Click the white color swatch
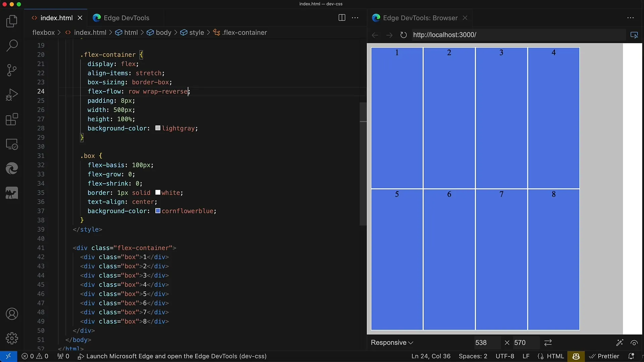The height and width of the screenshot is (362, 644). click(x=158, y=192)
